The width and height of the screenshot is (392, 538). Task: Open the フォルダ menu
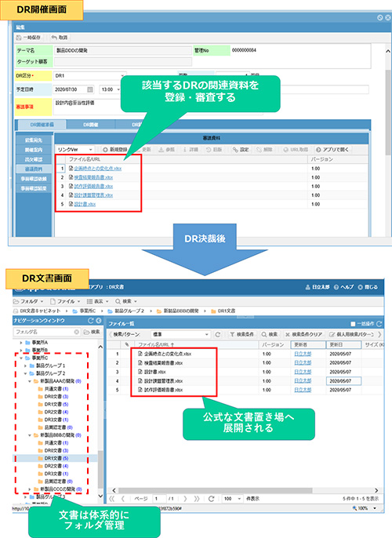click(28, 301)
